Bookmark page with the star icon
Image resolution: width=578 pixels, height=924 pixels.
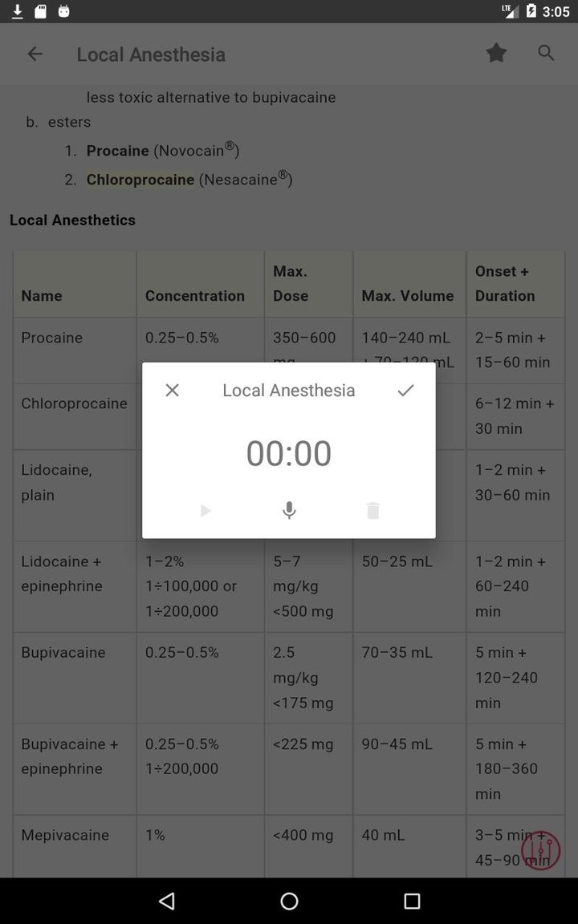[x=497, y=53]
